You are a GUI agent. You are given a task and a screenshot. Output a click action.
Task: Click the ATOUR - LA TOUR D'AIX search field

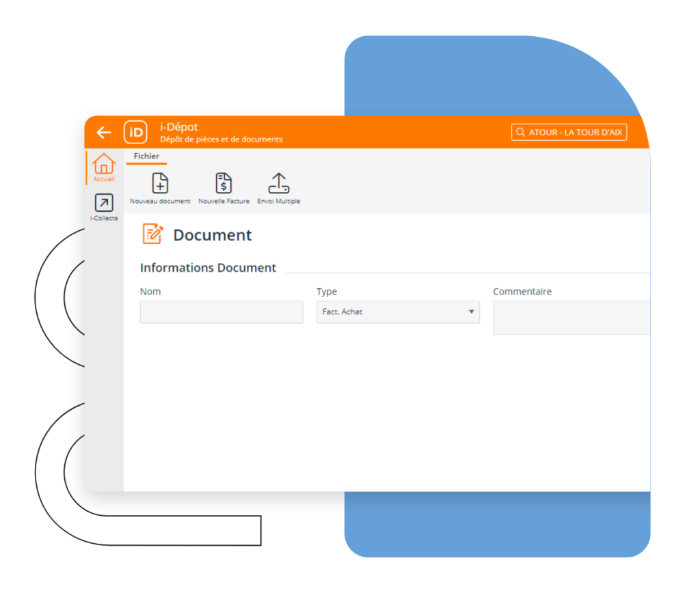coord(575,133)
